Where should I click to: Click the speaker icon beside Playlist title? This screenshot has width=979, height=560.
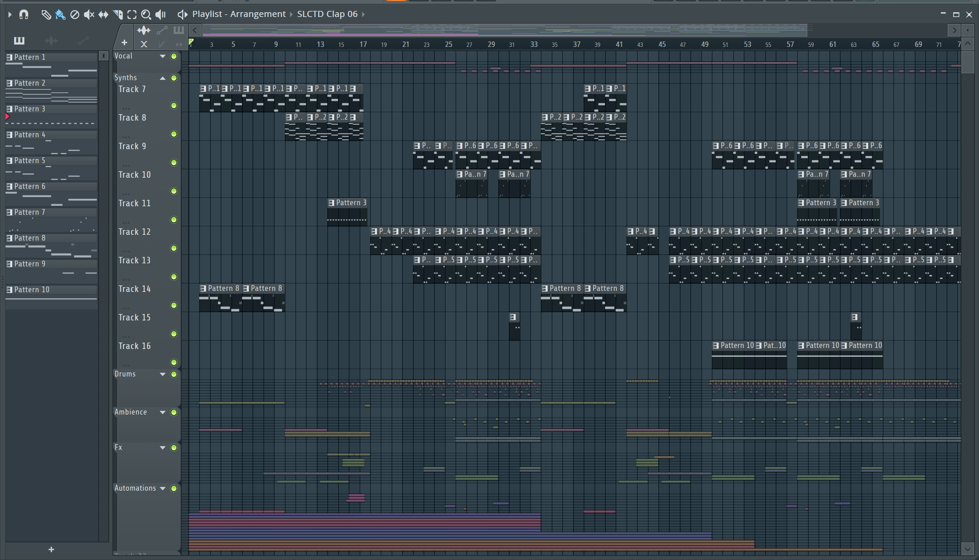[182, 15]
